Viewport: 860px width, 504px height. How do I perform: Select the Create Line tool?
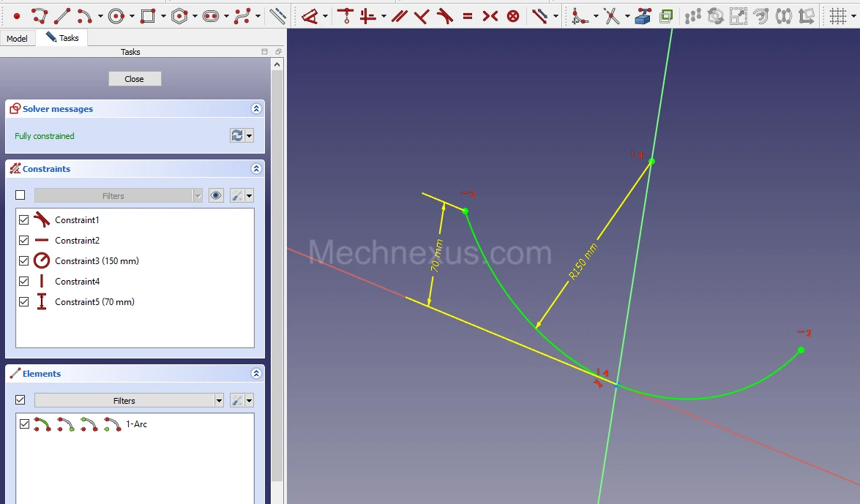point(61,16)
